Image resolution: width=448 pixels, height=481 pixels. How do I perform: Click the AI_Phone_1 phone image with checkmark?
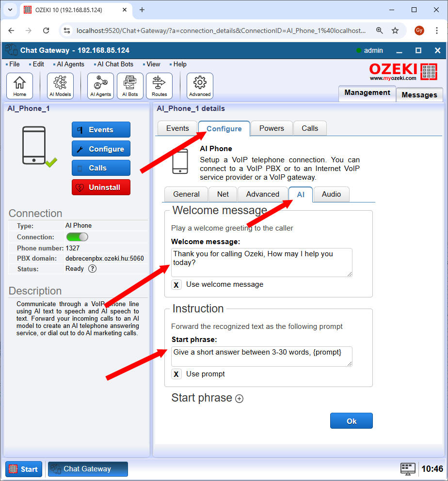[x=39, y=147]
